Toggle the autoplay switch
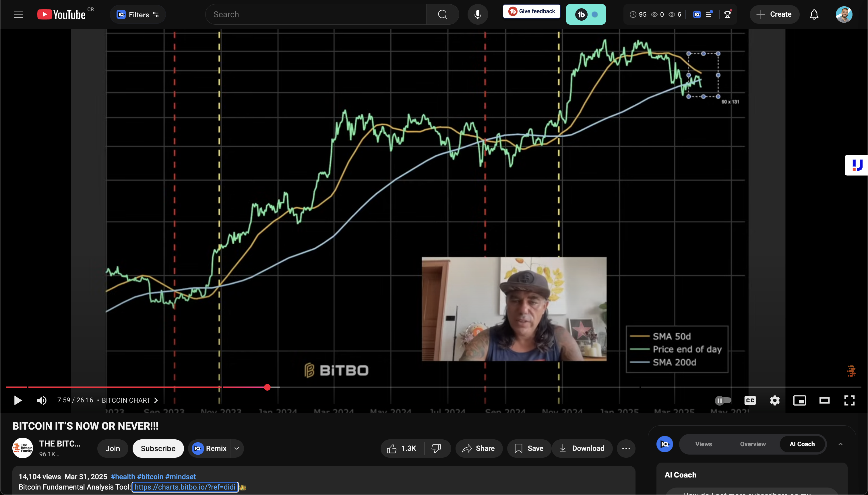868x495 pixels. pyautogui.click(x=723, y=400)
